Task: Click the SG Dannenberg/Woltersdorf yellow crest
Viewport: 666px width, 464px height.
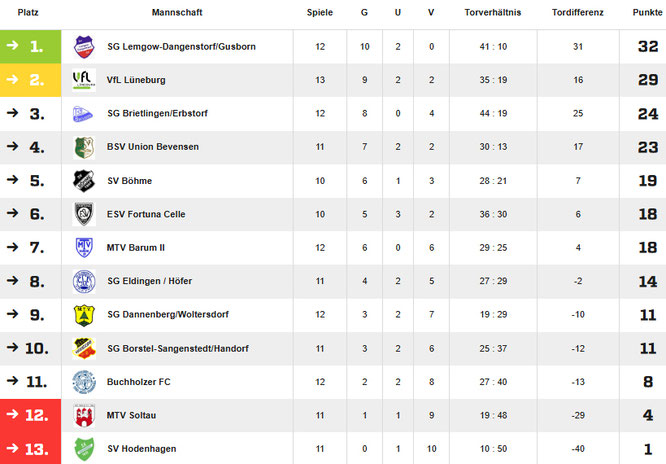Action: pyautogui.click(x=83, y=315)
